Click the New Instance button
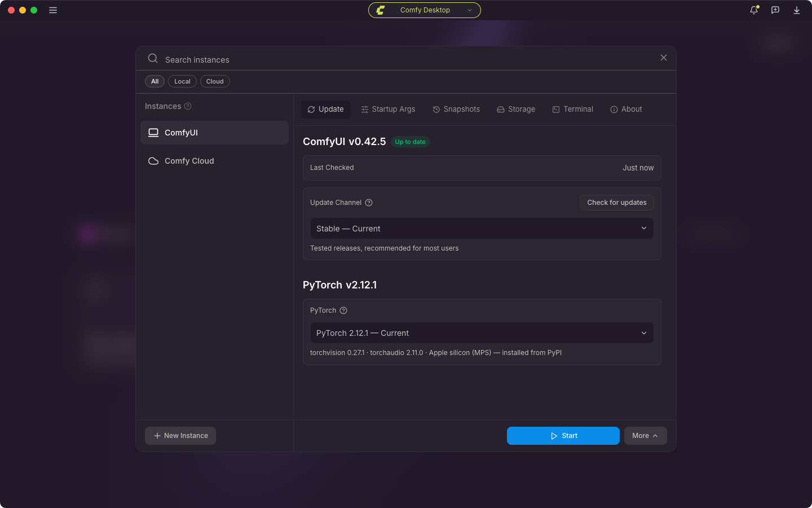Screen dimensions: 812x508 180,436
